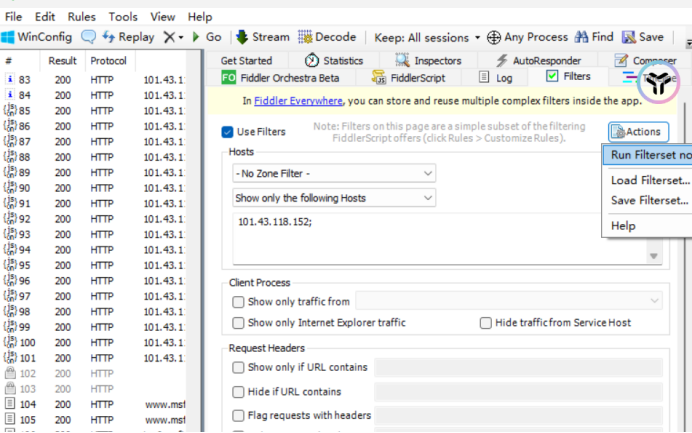This screenshot has height=433, width=692.
Task: Open the Fiddler Everywhere link
Action: click(298, 101)
